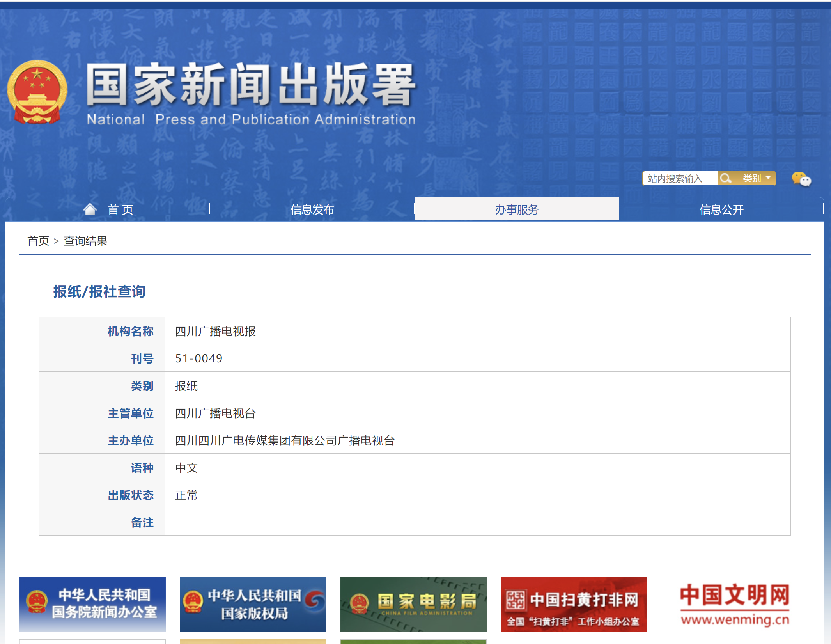The height and width of the screenshot is (644, 831).
Task: Click the emblem in the State Council banner
Action: click(37, 601)
